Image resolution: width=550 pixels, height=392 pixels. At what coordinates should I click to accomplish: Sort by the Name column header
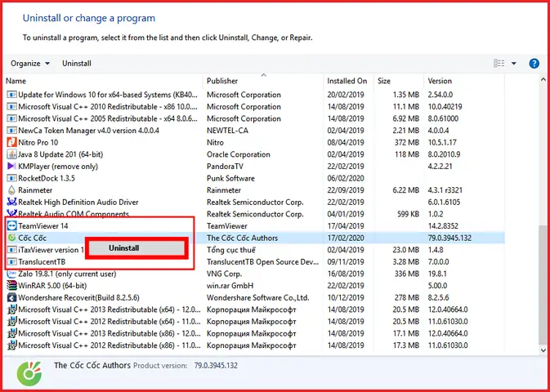16,81
